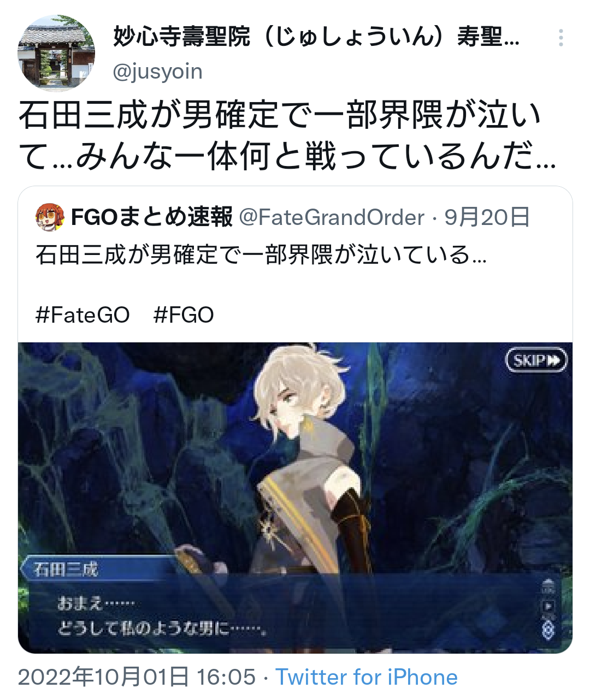Screen dimensions: 590x700
Task: Tap the SKIP button in game screenshot
Action: 536,360
